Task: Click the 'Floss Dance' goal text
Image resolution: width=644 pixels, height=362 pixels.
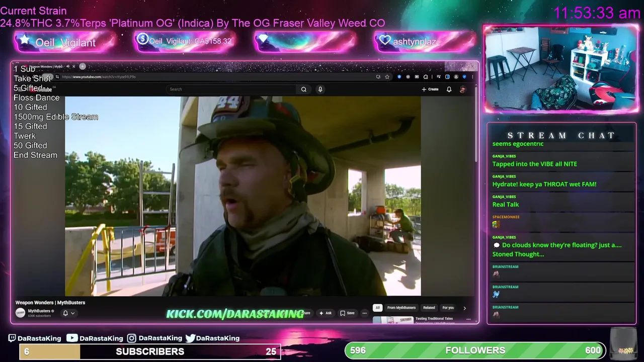Action: click(x=36, y=98)
